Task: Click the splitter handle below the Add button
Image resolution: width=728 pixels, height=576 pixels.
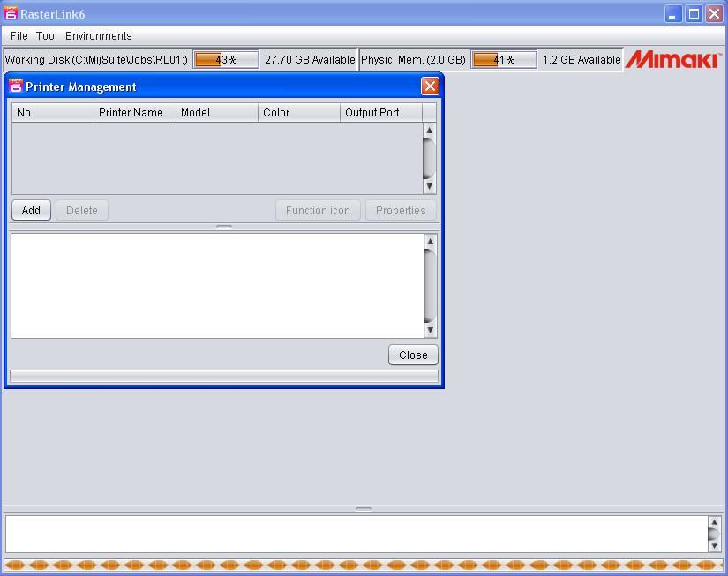Action: 224,227
